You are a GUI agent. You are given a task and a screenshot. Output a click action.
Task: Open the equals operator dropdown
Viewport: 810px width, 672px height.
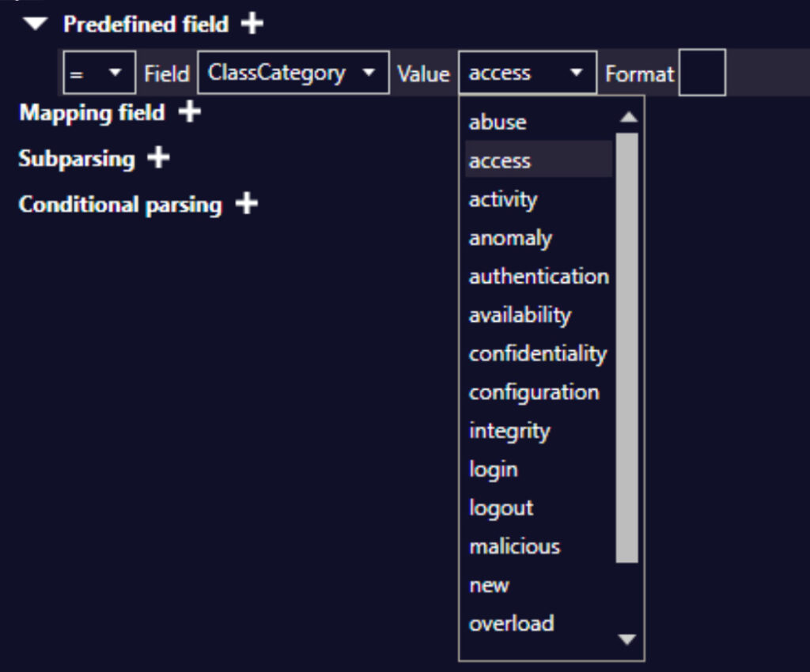pyautogui.click(x=99, y=73)
